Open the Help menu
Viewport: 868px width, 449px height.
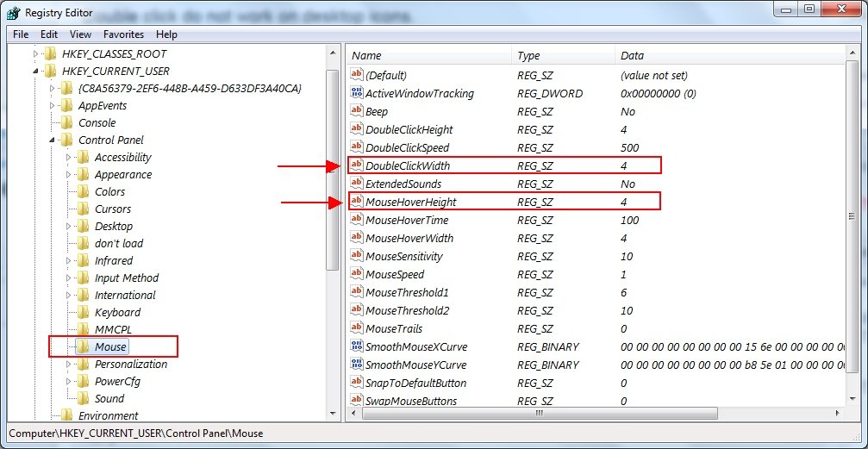coord(166,34)
